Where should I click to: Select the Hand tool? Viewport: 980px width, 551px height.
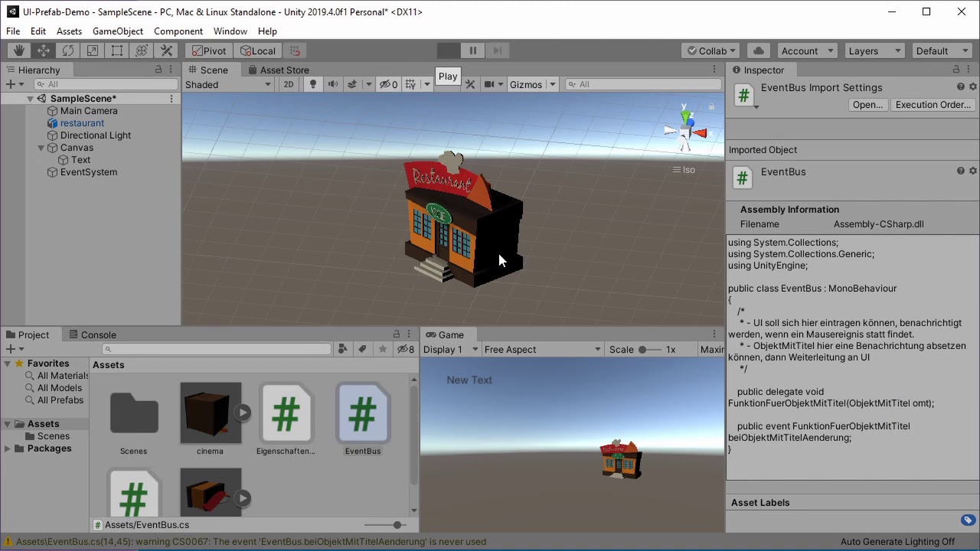18,51
